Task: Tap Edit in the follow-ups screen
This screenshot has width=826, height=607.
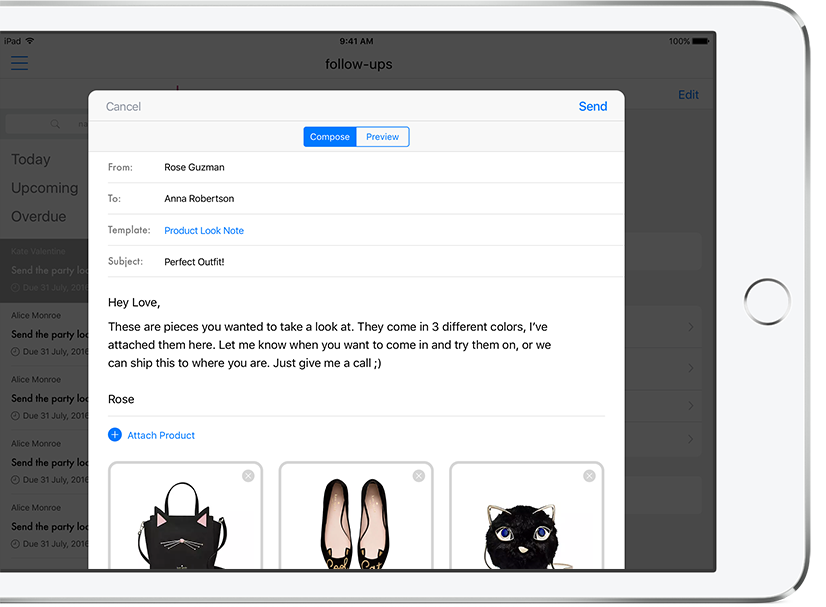Action: click(688, 95)
